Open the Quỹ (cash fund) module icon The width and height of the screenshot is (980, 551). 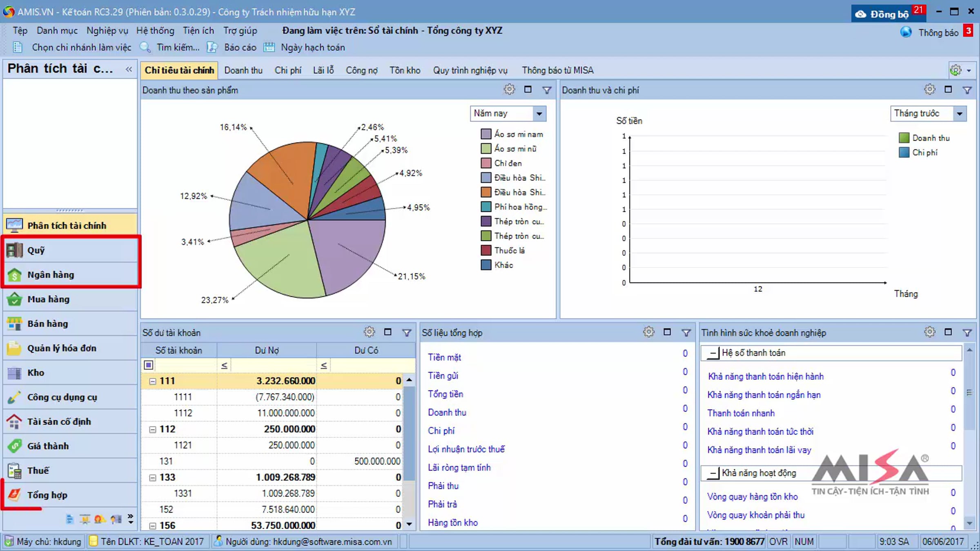(15, 250)
